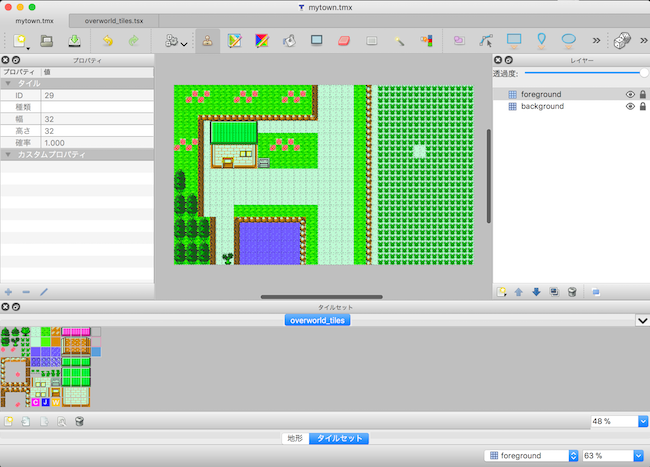This screenshot has height=467, width=650.
Task: Click remove tileset trash icon
Action: pyautogui.click(x=79, y=421)
